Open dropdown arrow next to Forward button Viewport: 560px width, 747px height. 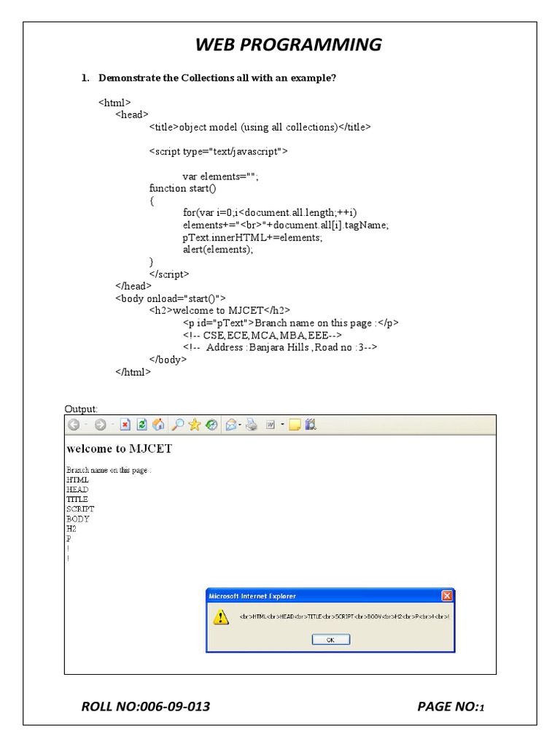pyautogui.click(x=112, y=425)
